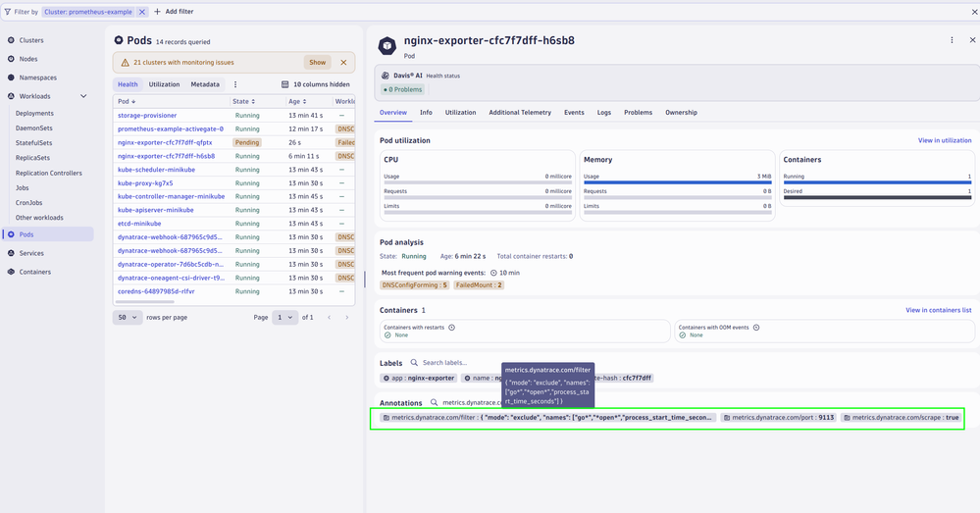This screenshot has height=513, width=980.
Task: Open StatefulSets under Workloads
Action: pos(33,143)
